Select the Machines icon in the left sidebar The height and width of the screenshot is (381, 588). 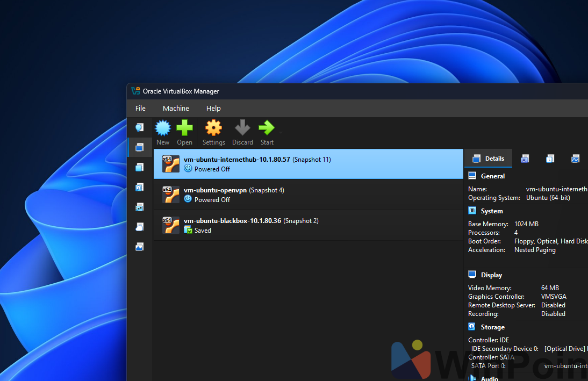click(x=139, y=147)
